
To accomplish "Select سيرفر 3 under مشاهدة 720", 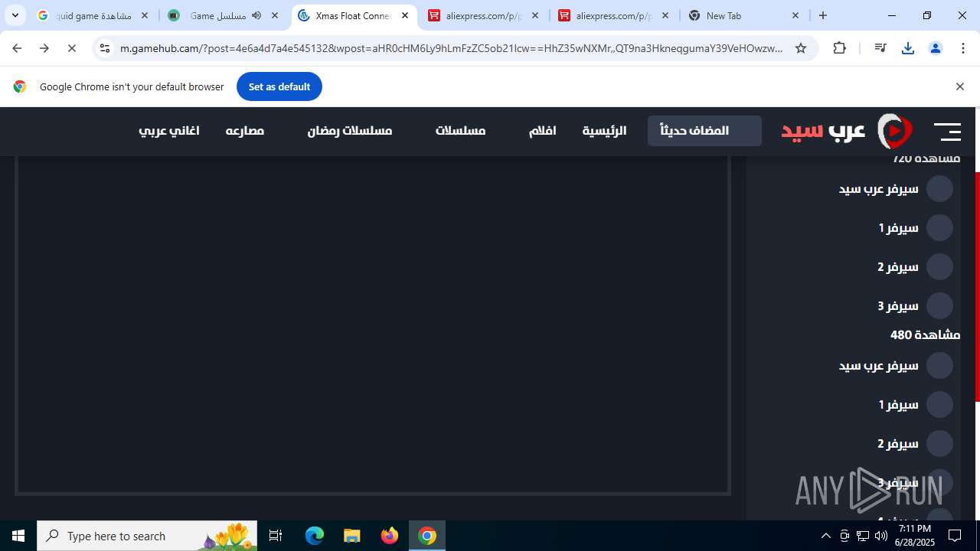I will 916,305.
